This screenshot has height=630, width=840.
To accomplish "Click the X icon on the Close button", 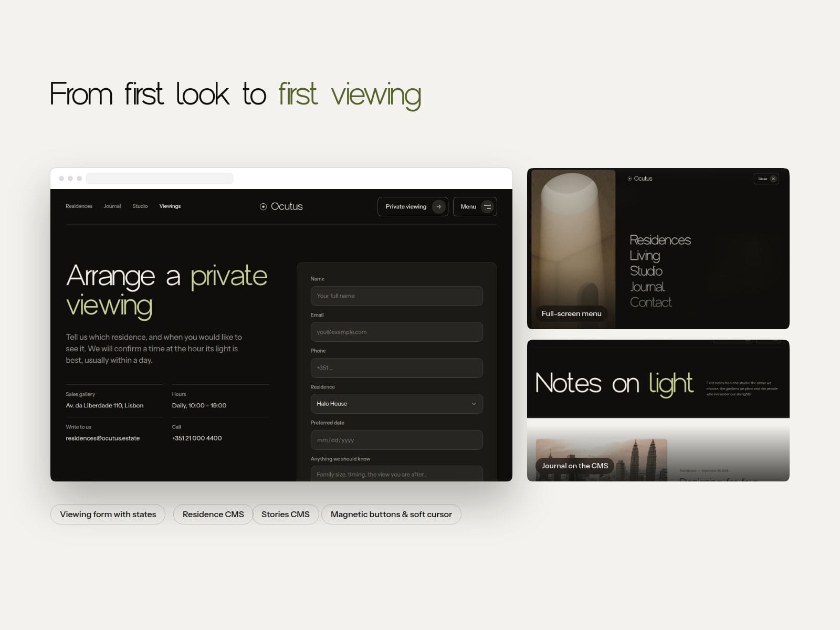I will (773, 179).
